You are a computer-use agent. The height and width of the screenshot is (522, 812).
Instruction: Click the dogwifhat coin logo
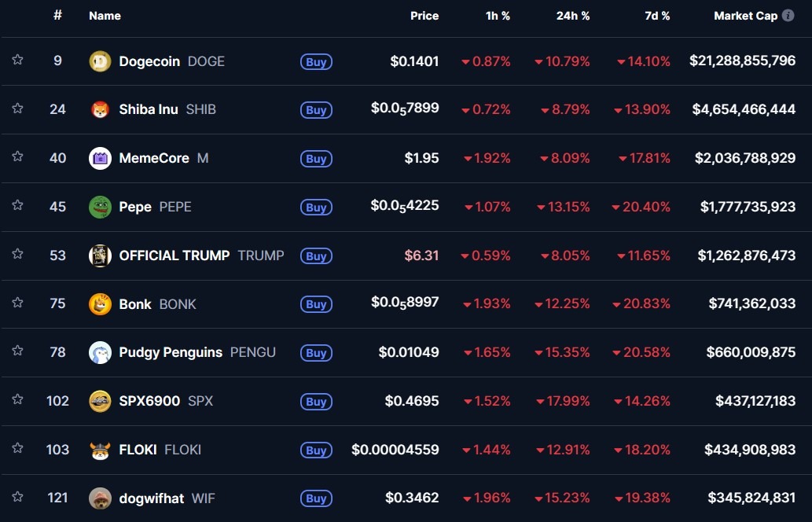(x=100, y=498)
